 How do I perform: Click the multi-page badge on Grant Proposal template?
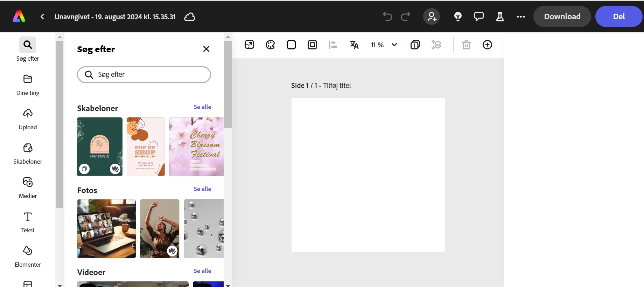(84, 169)
